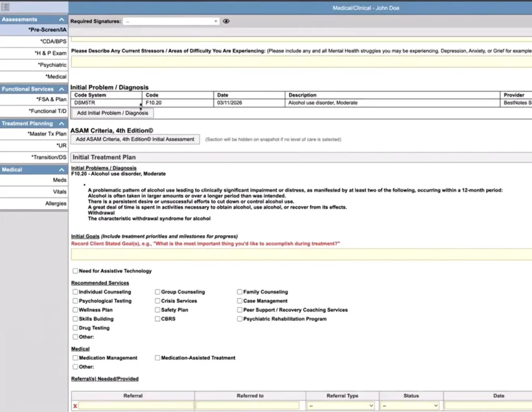The image size is (532, 412).
Task: Open the H & P Exam page
Action: click(34, 54)
